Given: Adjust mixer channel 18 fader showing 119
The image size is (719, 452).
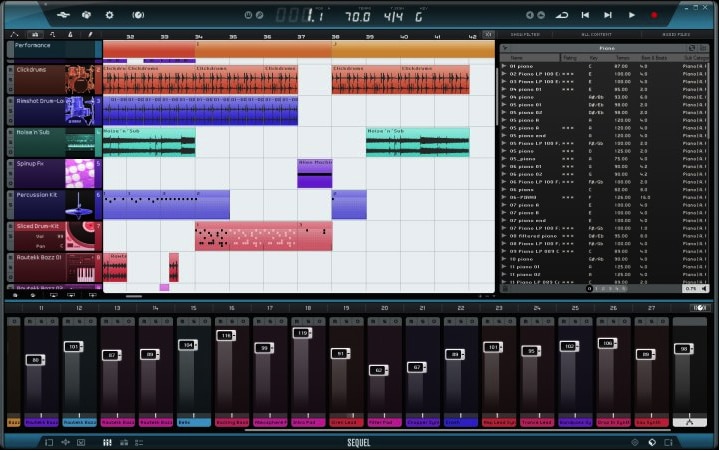Looking at the screenshot, I should [x=302, y=333].
